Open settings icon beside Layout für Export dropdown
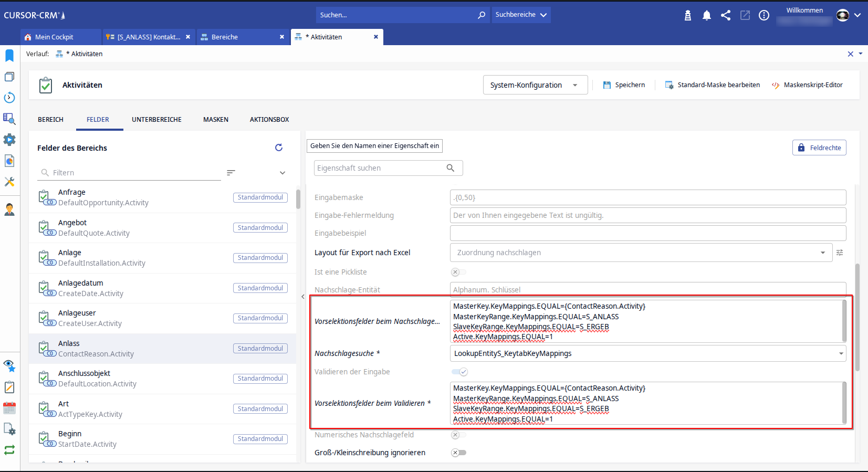Image resolution: width=868 pixels, height=472 pixels. click(840, 253)
